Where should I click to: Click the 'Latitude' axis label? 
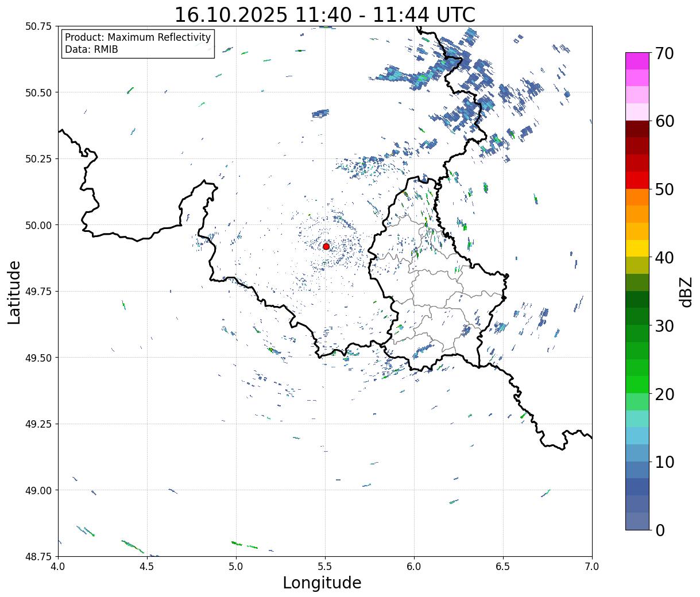tap(14, 292)
